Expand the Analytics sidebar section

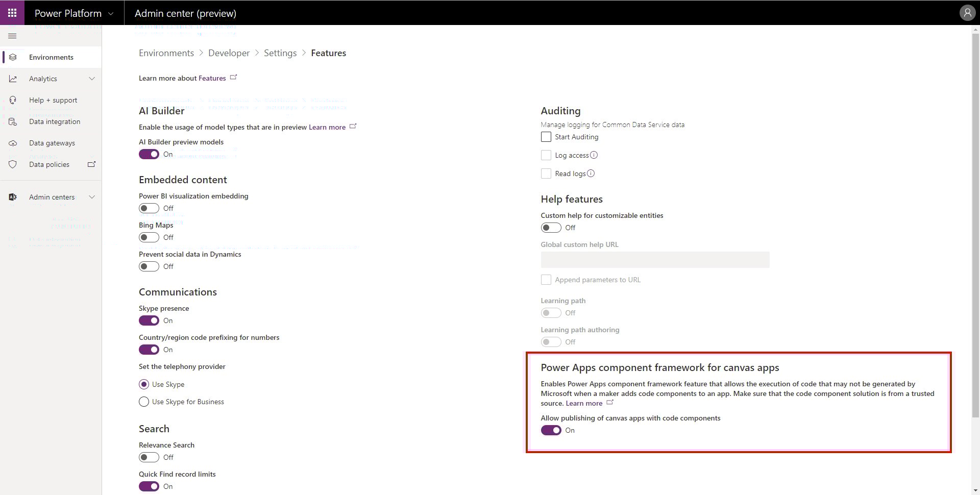[92, 79]
